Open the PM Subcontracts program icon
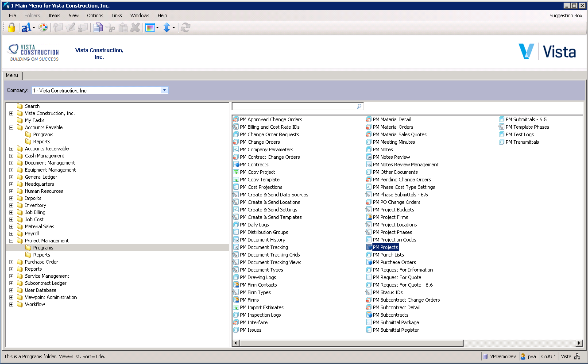 pos(369,315)
